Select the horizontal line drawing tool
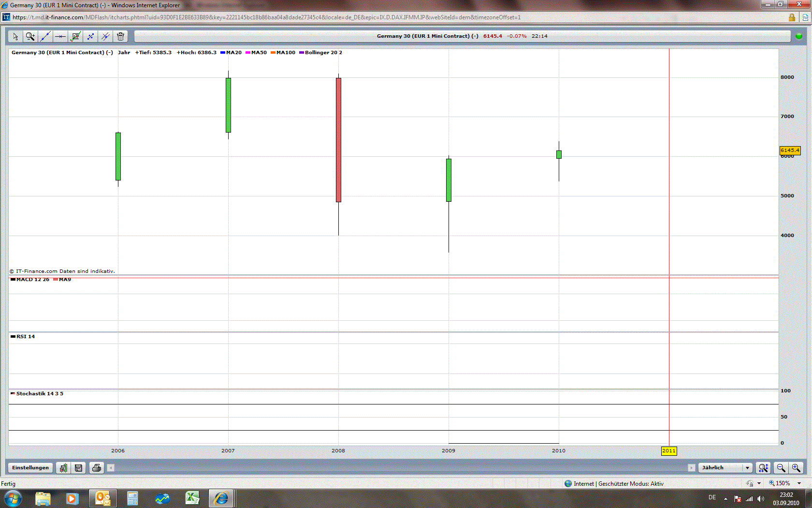Image resolution: width=812 pixels, height=508 pixels. pyautogui.click(x=60, y=36)
